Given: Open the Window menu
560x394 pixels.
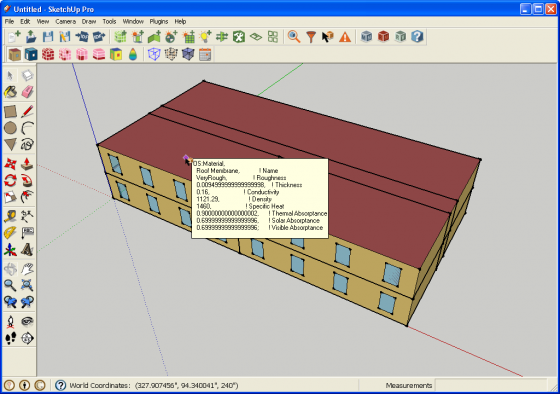Looking at the screenshot, I should [x=133, y=21].
